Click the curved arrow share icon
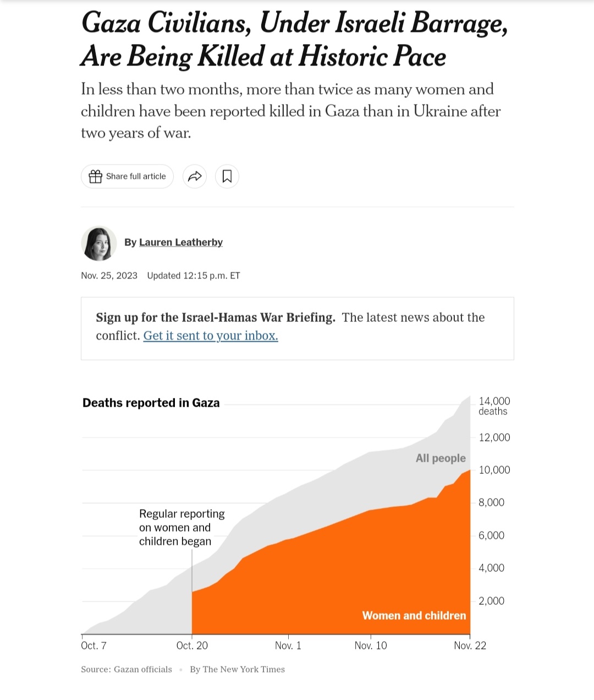Image resolution: width=594 pixels, height=700 pixels. 195,177
